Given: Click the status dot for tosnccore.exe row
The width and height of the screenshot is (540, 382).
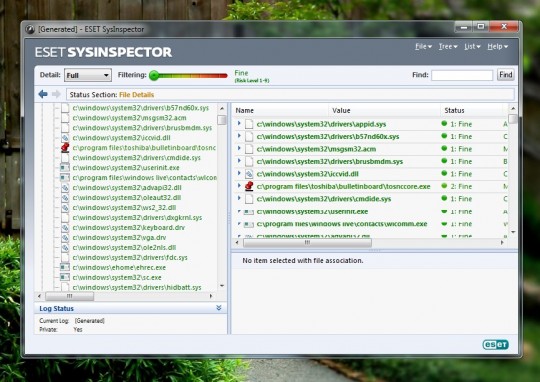Looking at the screenshot, I should pyautogui.click(x=444, y=186).
